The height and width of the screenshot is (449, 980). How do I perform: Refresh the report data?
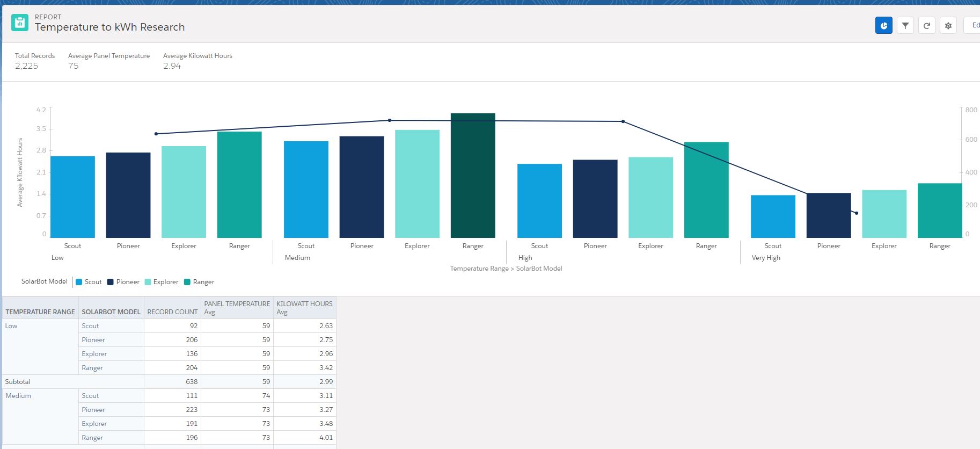point(926,25)
